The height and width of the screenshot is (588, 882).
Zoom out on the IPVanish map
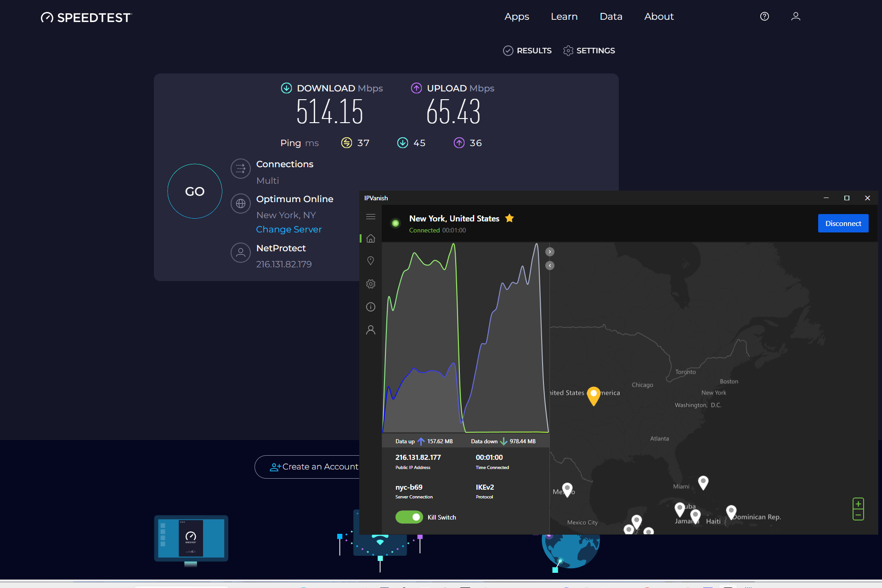(858, 515)
